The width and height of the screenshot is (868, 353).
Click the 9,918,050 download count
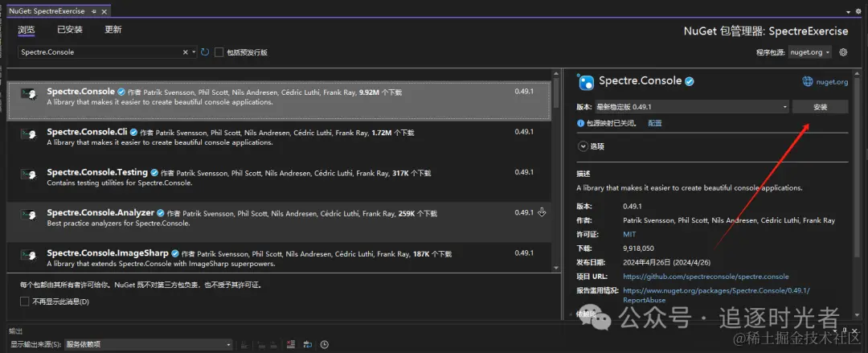[638, 248]
